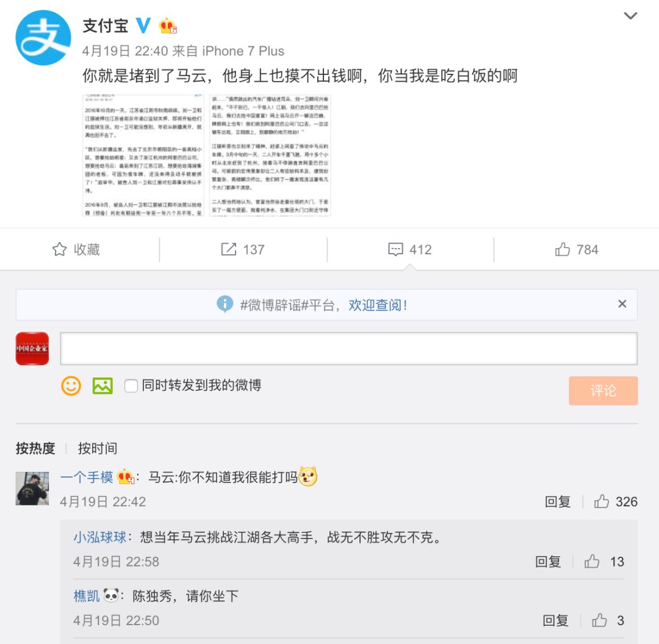Add post to favorites with 收藏 star
Viewport: 659px width, 644px height.
(x=76, y=249)
